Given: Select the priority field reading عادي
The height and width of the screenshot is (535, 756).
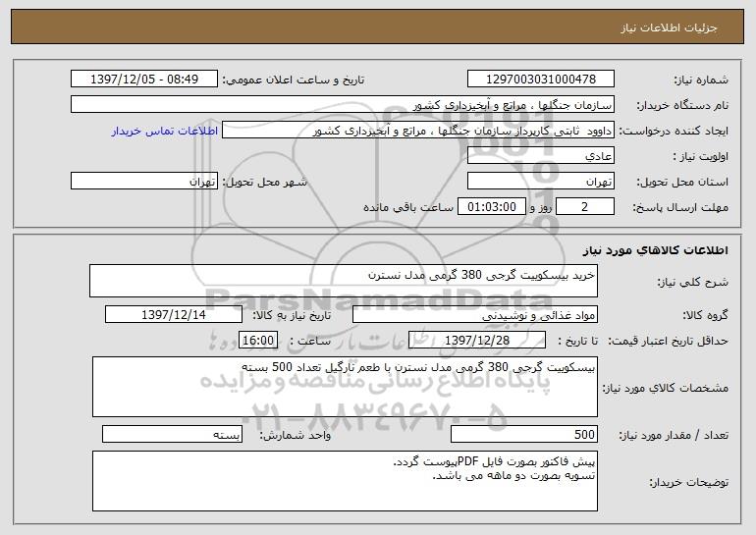Looking at the screenshot, I should click(x=540, y=155).
